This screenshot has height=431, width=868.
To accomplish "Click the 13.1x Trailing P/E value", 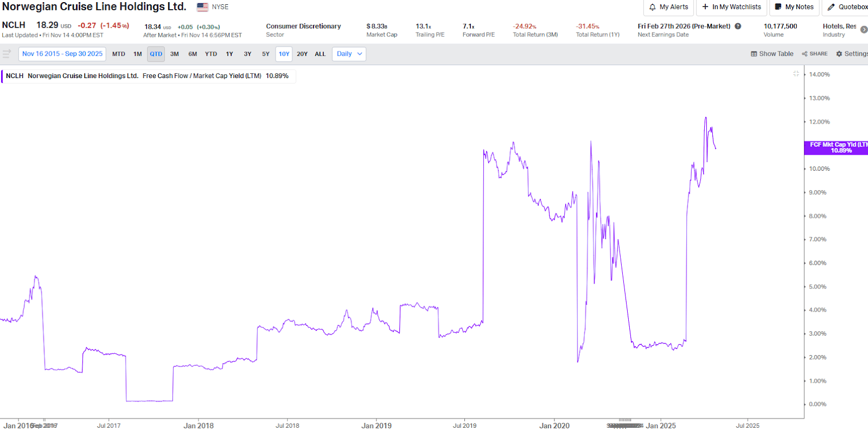I will coord(424,26).
